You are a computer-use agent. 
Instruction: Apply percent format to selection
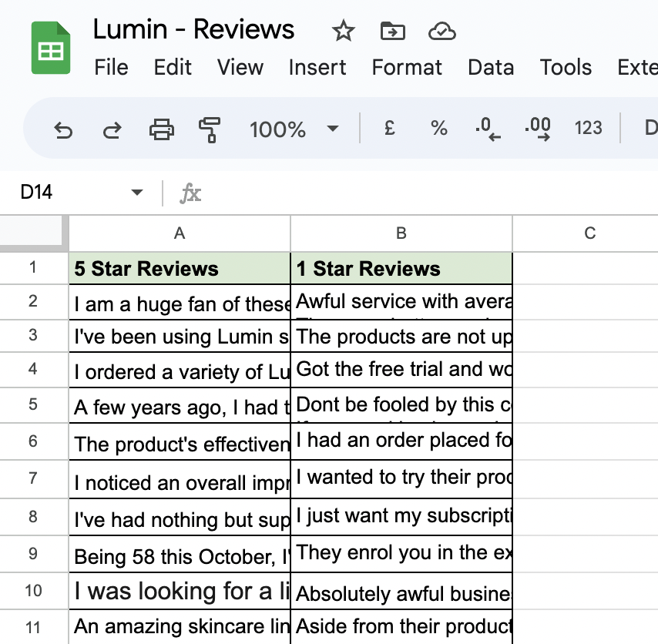(439, 128)
